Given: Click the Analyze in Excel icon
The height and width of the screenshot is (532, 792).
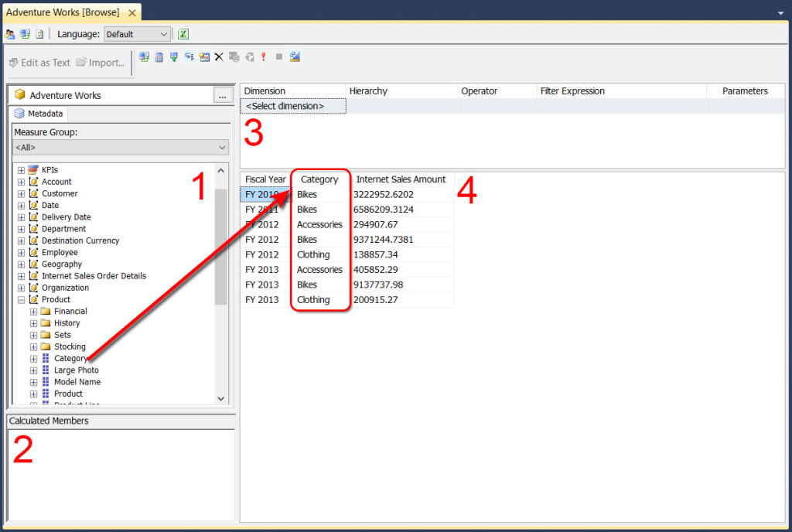Looking at the screenshot, I should coord(183,34).
